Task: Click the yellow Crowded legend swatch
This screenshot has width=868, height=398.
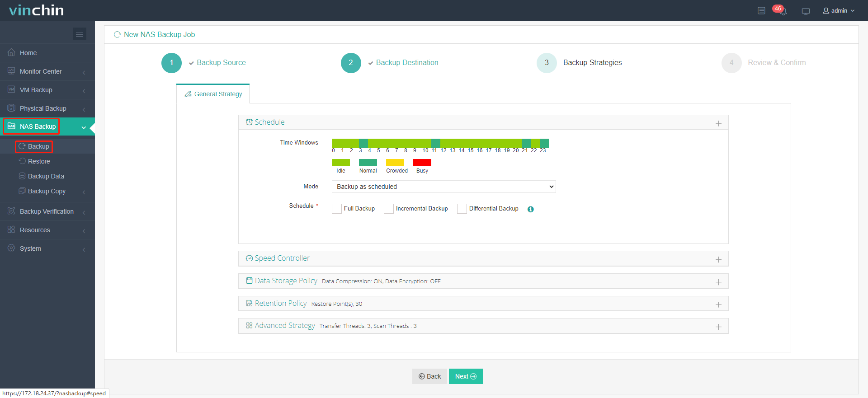Action: 395,162
